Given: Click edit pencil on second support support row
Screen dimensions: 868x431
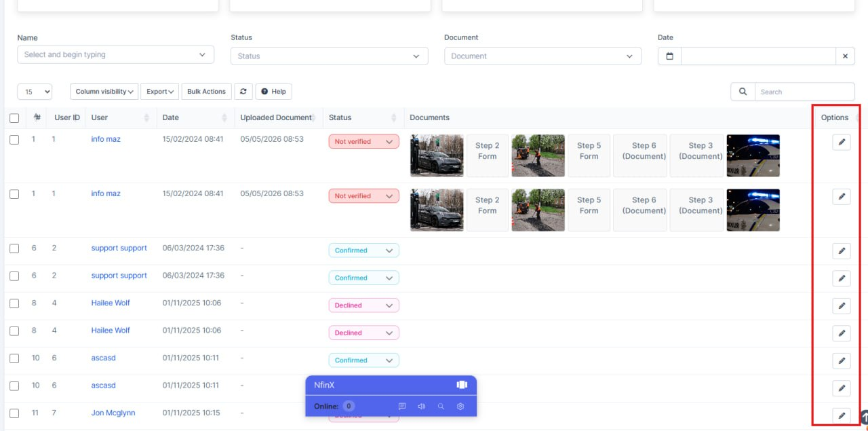Looking at the screenshot, I should (x=841, y=278).
